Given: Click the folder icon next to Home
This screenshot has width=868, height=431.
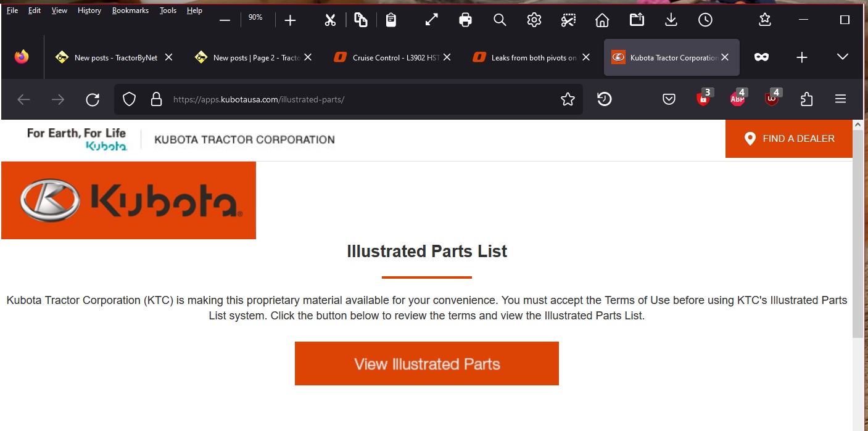Looking at the screenshot, I should pyautogui.click(x=637, y=20).
